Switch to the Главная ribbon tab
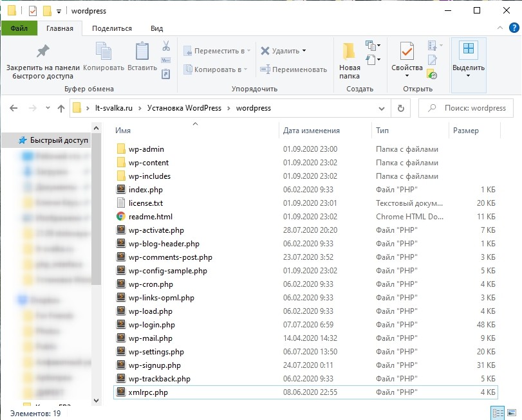This screenshot has width=522, height=420. tap(60, 28)
